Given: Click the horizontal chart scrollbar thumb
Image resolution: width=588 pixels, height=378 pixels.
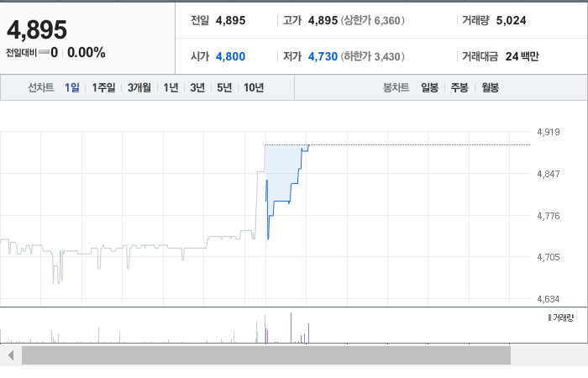Looking at the screenshot, I should coord(266,355).
